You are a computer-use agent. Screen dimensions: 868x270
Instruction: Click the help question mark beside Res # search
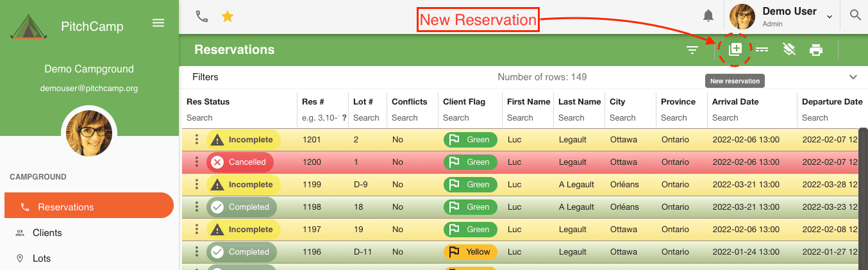click(x=344, y=118)
